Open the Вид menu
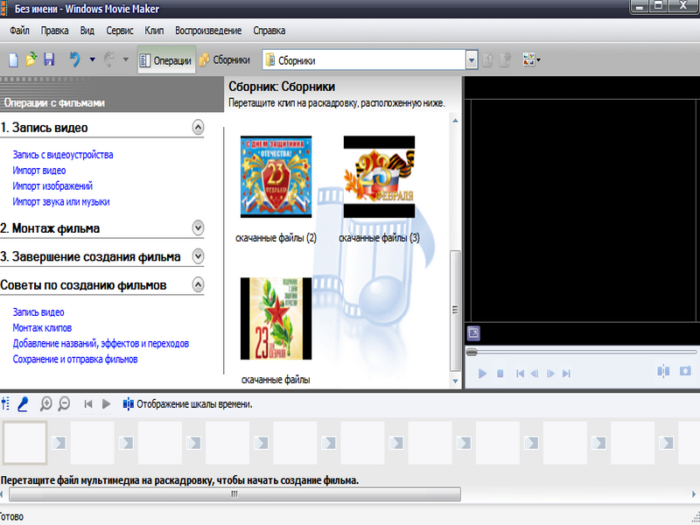Viewport: 700px width, 525px height. point(87,30)
